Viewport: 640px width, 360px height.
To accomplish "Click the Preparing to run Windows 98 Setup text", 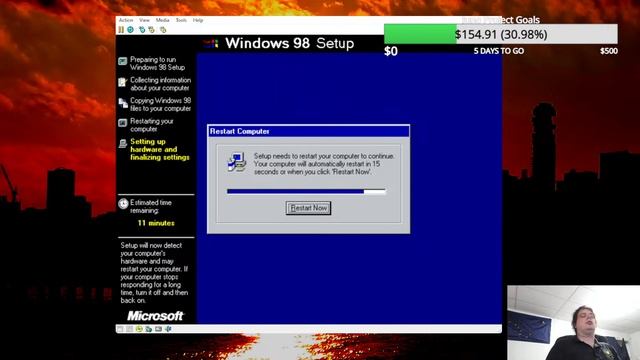I will click(x=158, y=63).
